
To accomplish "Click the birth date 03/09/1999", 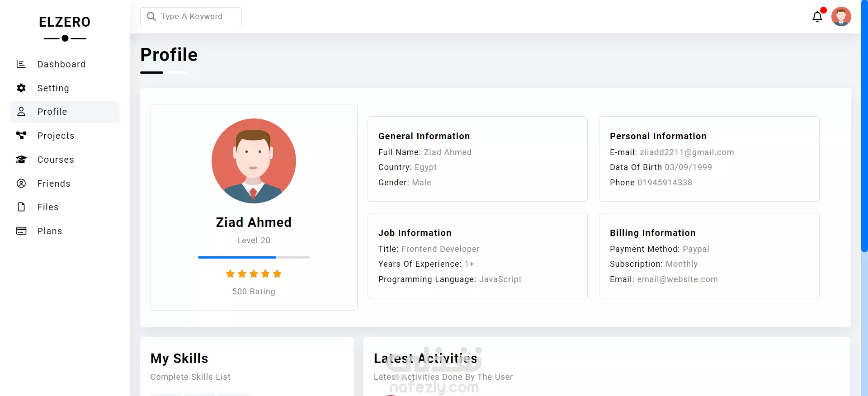I will [x=688, y=167].
